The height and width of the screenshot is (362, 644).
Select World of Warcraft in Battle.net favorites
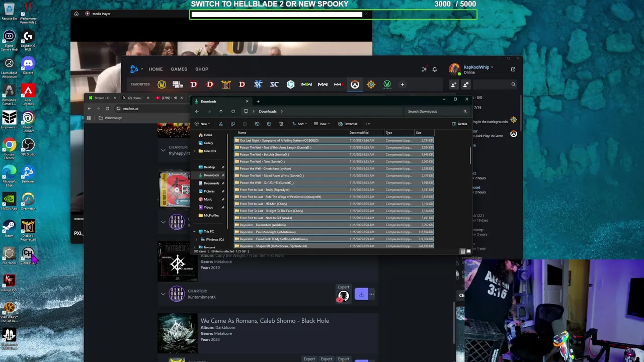click(x=162, y=84)
